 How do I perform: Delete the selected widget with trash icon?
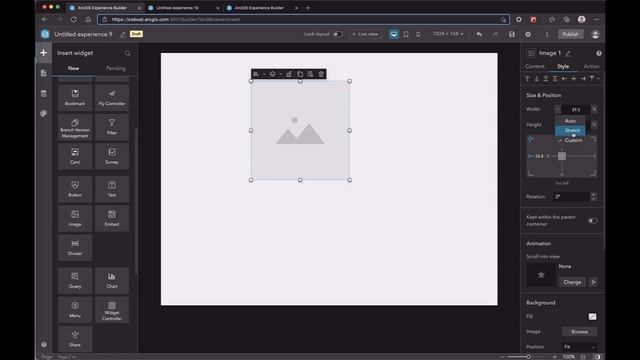(321, 74)
